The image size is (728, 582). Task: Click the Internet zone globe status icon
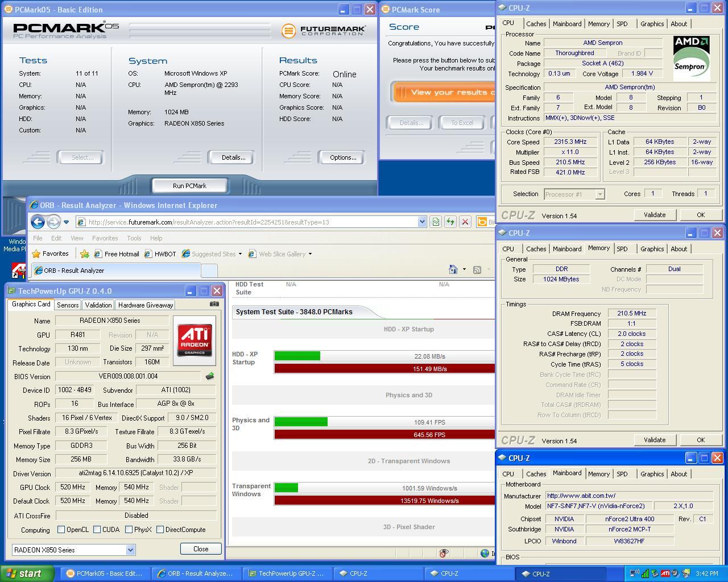[x=485, y=553]
